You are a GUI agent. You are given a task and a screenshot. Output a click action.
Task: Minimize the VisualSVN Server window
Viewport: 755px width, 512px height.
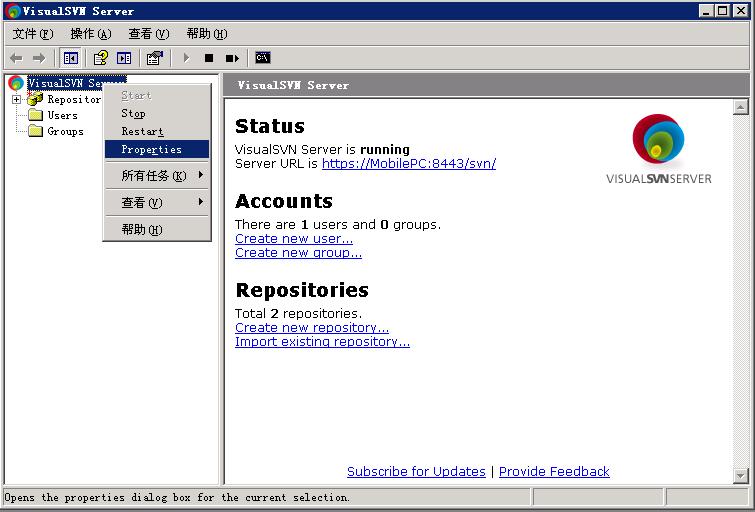click(x=706, y=11)
